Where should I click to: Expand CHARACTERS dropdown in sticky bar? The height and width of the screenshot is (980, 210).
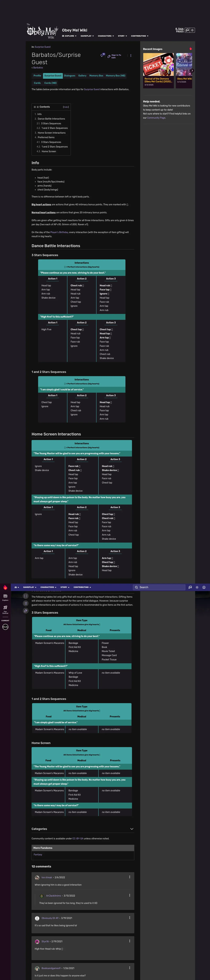click(48, 587)
